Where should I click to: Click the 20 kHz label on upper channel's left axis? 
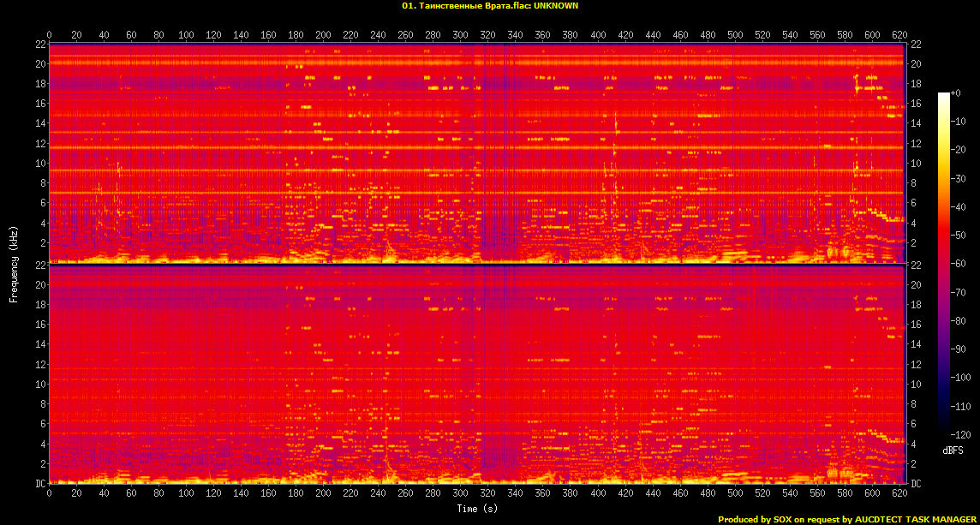pos(40,63)
